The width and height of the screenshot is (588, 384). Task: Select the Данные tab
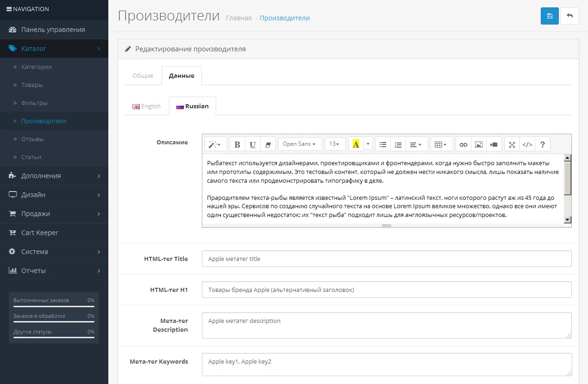pos(181,76)
